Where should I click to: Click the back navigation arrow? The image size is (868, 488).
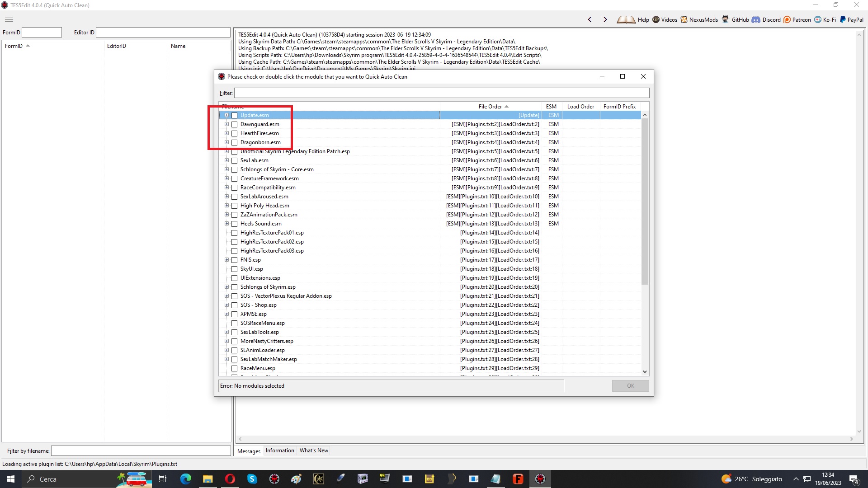(x=590, y=19)
